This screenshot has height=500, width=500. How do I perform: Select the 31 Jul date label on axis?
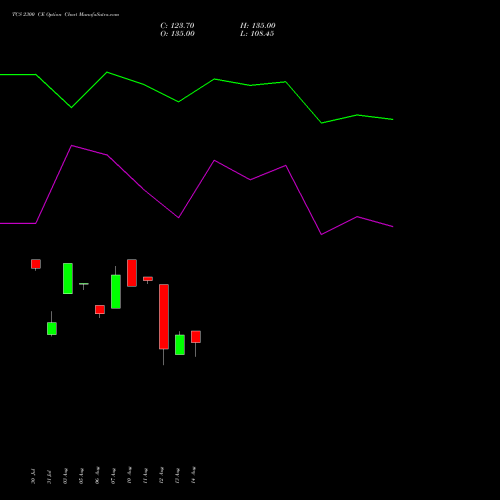pyautogui.click(x=49, y=476)
